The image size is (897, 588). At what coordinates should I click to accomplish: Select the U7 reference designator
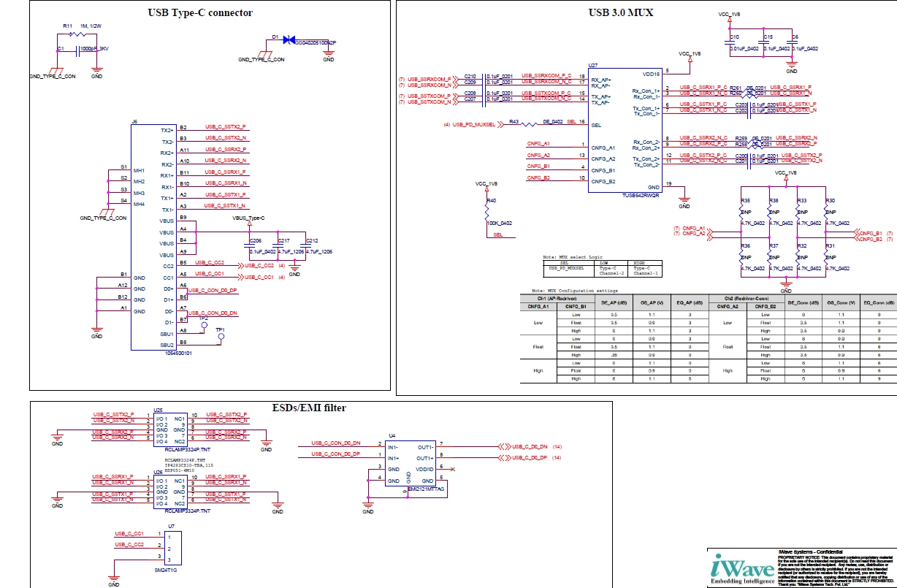point(172,526)
